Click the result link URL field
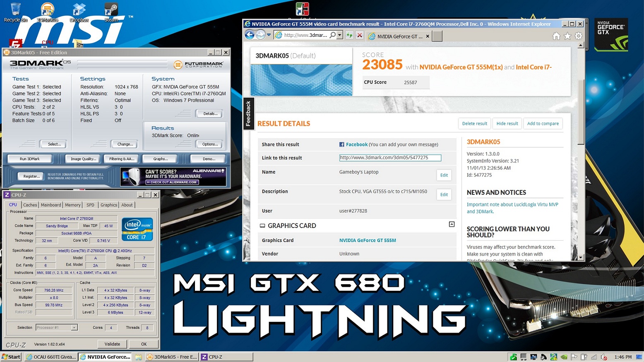Viewport: 644px width, 362px height. coord(390,158)
